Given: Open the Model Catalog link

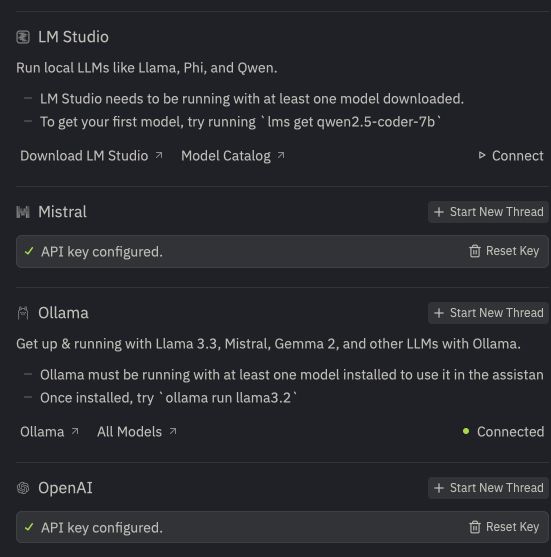Looking at the screenshot, I should [233, 156].
